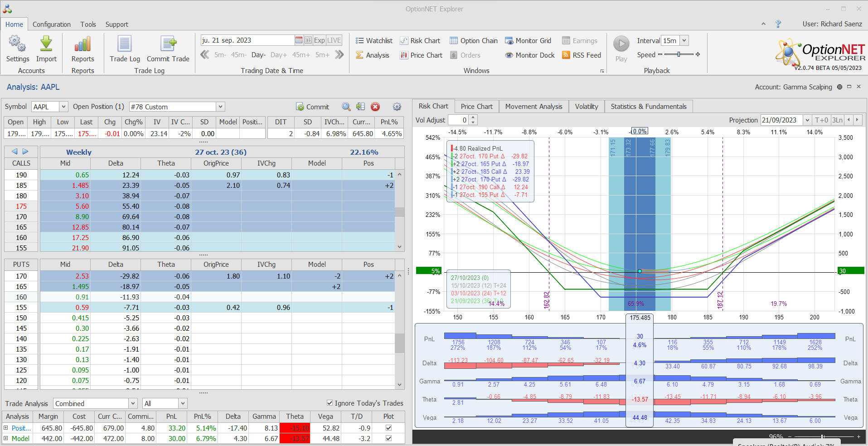Toggle the 3Ln lines button
Screen dimensions: 868x446
[x=837, y=120]
